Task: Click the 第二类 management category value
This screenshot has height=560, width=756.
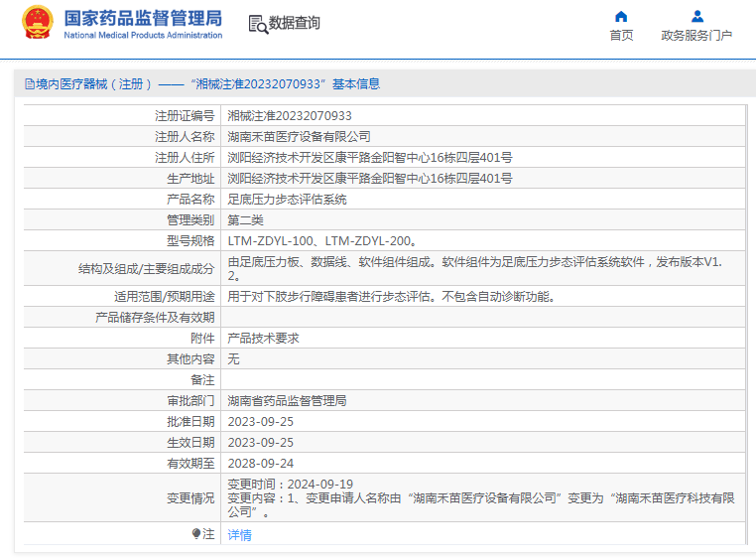Action: coord(245,220)
